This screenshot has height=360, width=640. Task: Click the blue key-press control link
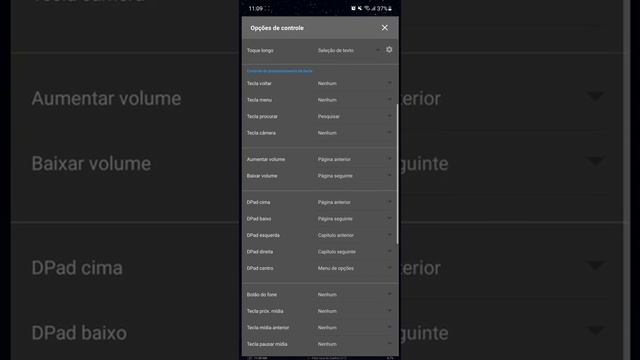(x=280, y=71)
